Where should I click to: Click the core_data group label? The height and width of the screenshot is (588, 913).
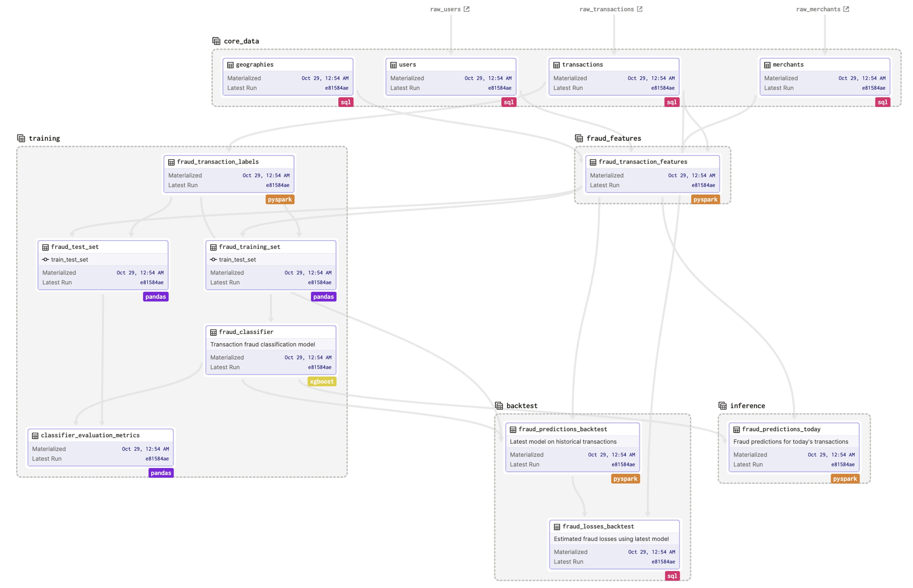click(241, 41)
